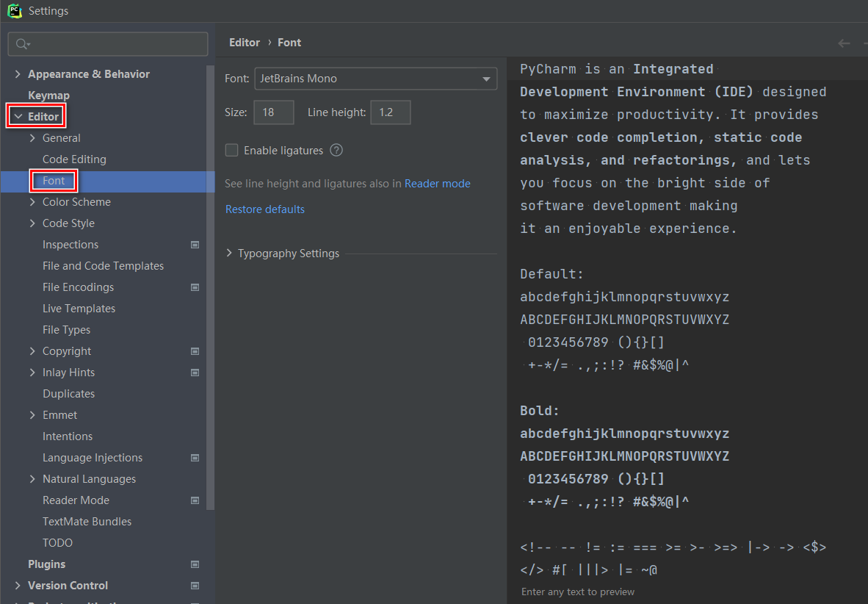Click the project-level icon beside Copyright
The height and width of the screenshot is (604, 868).
click(x=195, y=350)
